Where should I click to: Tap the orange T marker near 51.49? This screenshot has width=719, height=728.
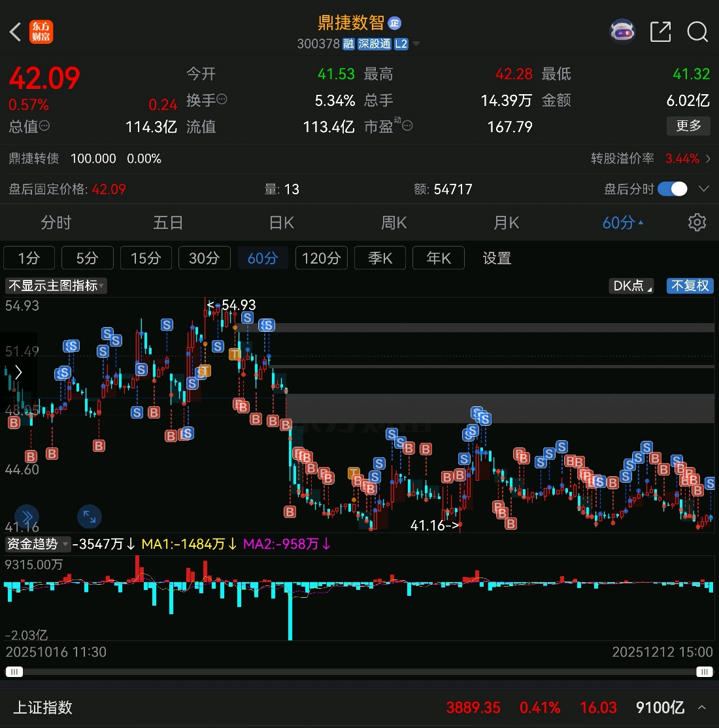235,355
